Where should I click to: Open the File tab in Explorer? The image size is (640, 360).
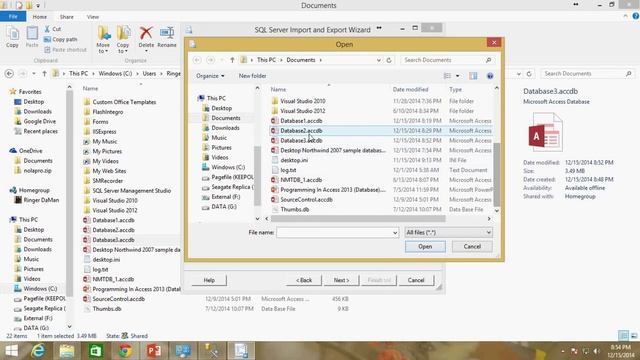pos(13,17)
